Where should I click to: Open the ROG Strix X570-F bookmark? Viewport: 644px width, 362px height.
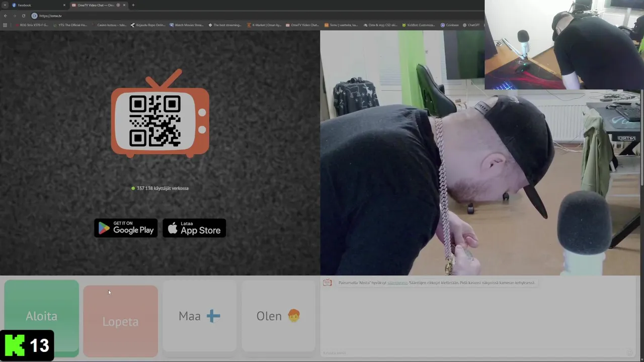(31, 25)
